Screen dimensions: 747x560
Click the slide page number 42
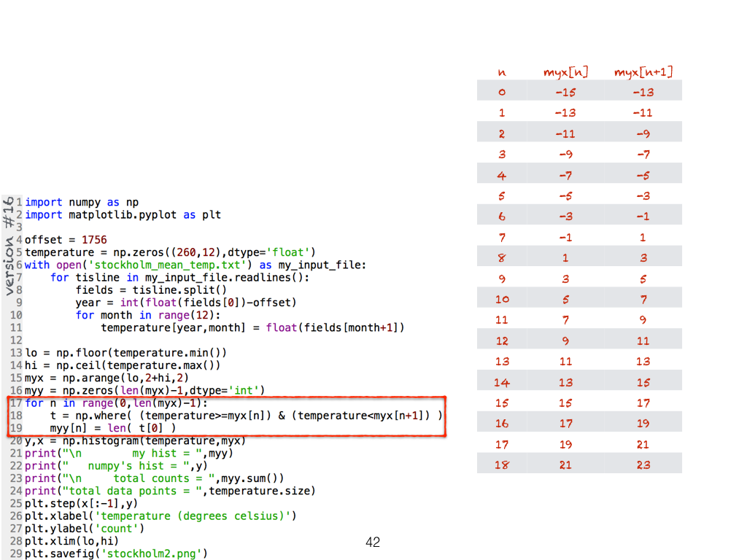373,542
